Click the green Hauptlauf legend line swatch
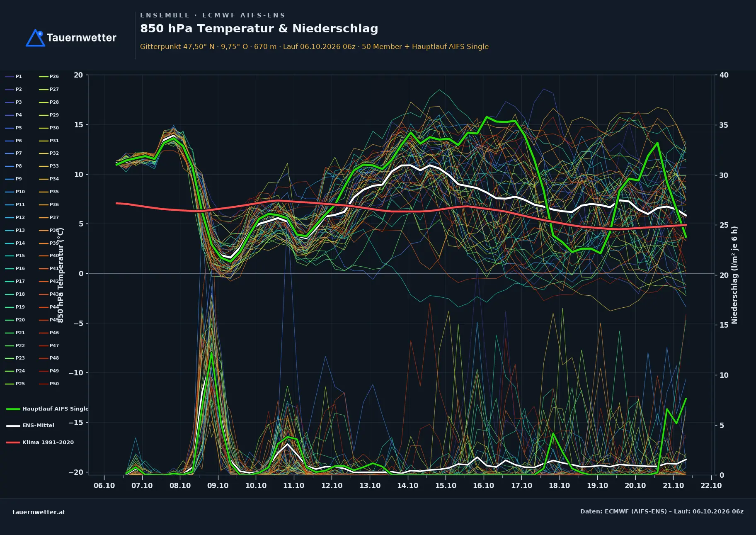756x535 pixels. coord(13,409)
